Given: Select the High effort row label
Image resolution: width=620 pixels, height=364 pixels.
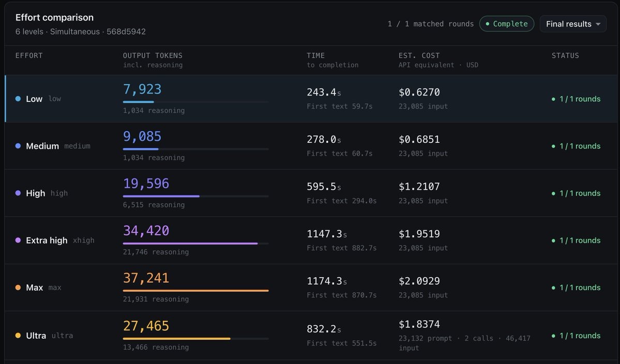Looking at the screenshot, I should [x=36, y=193].
